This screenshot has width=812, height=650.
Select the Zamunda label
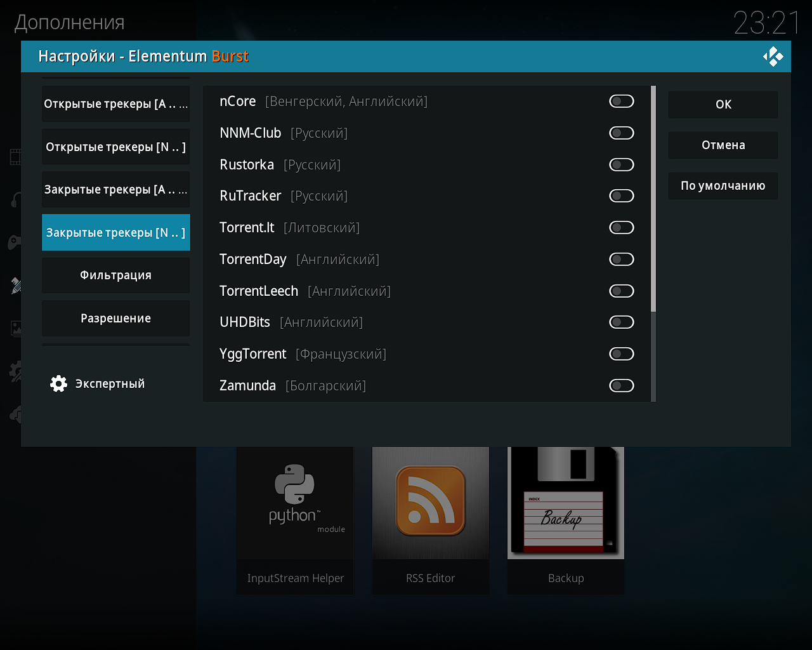247,385
